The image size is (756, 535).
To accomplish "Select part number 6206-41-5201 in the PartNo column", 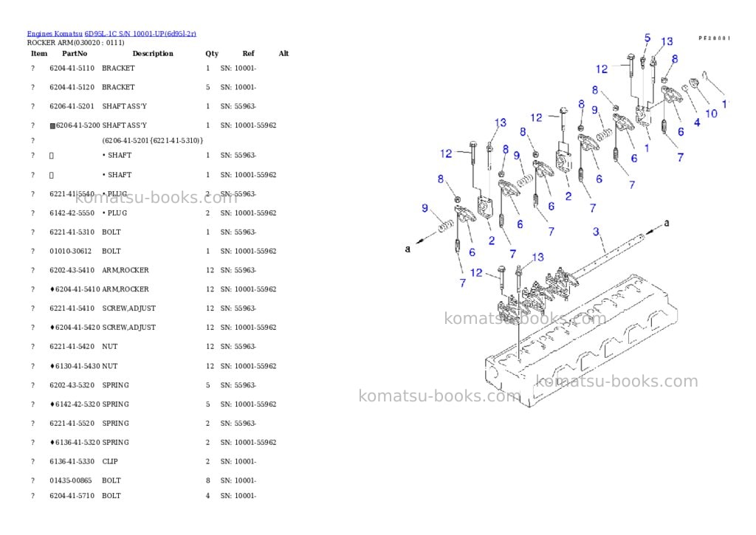I will [72, 106].
